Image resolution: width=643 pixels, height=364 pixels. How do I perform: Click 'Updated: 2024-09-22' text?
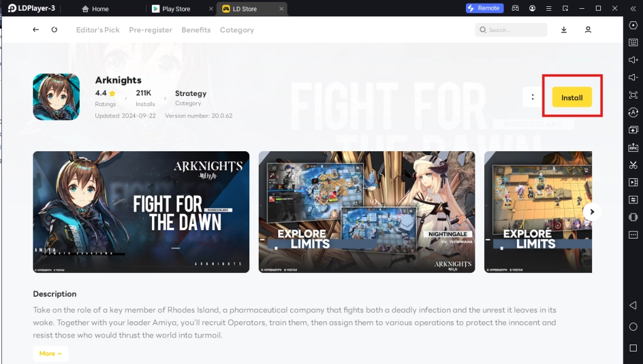point(126,115)
